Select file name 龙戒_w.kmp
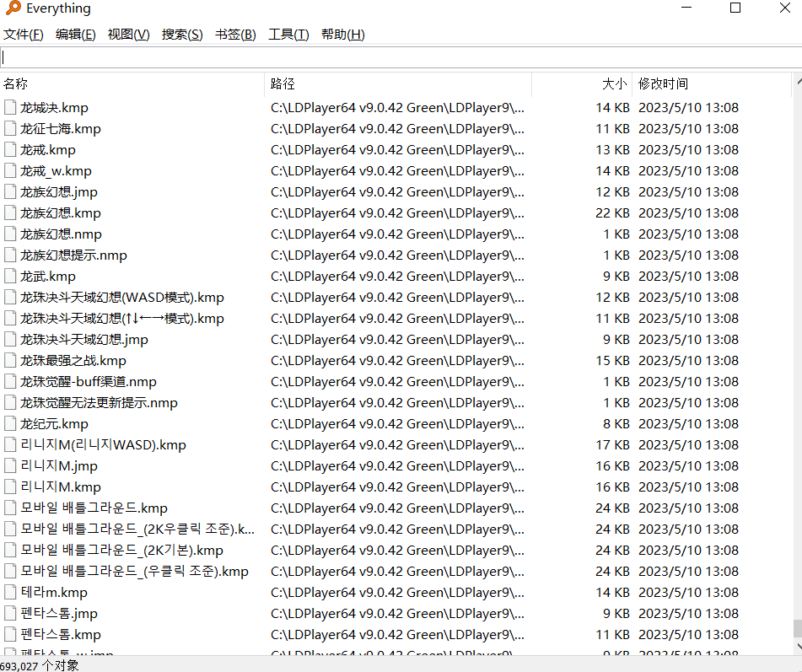The image size is (802, 672). click(x=56, y=171)
